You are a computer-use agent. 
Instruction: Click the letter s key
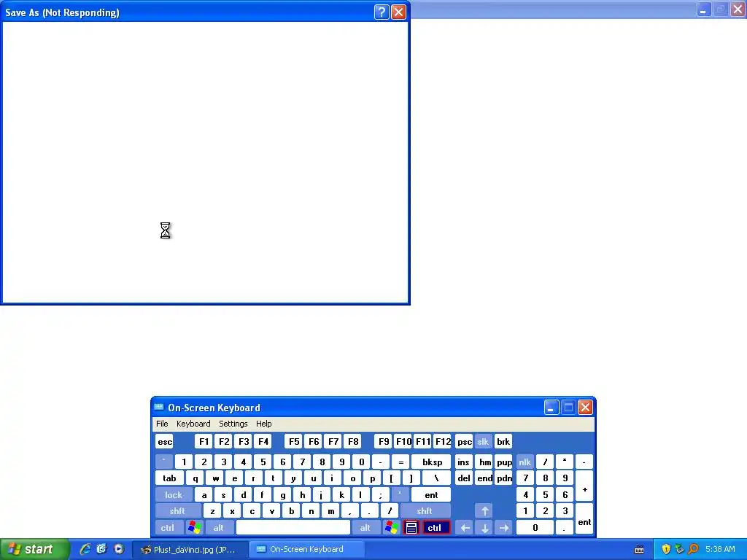pyautogui.click(x=223, y=495)
